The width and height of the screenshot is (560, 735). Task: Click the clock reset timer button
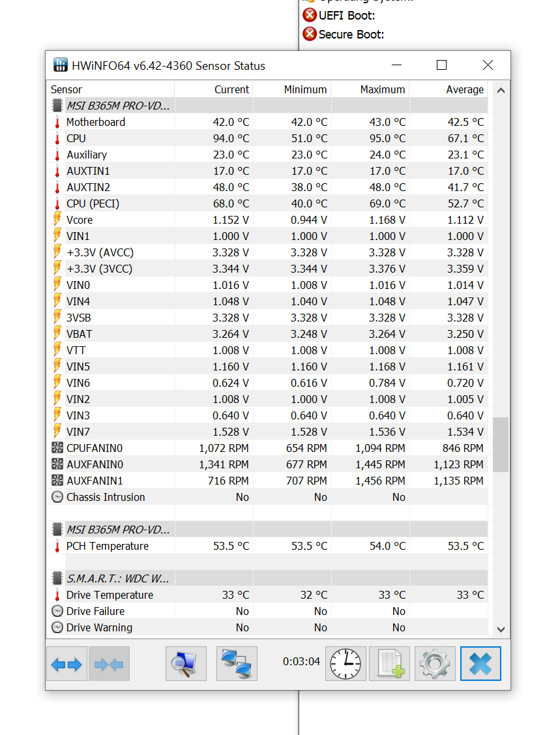[346, 664]
